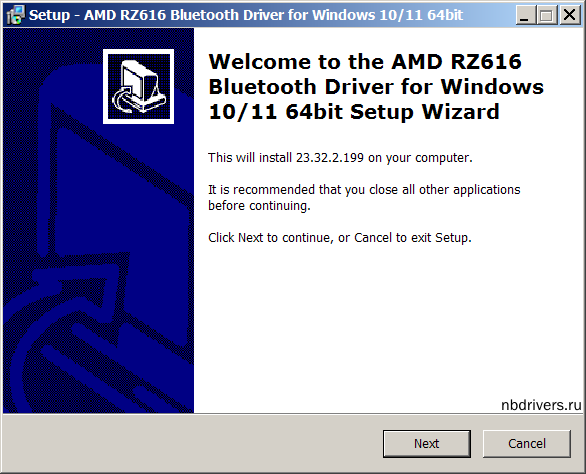Image resolution: width=586 pixels, height=474 pixels.
Task: Click the title bar text 'Setup - AMD RZ616'
Action: pos(98,15)
